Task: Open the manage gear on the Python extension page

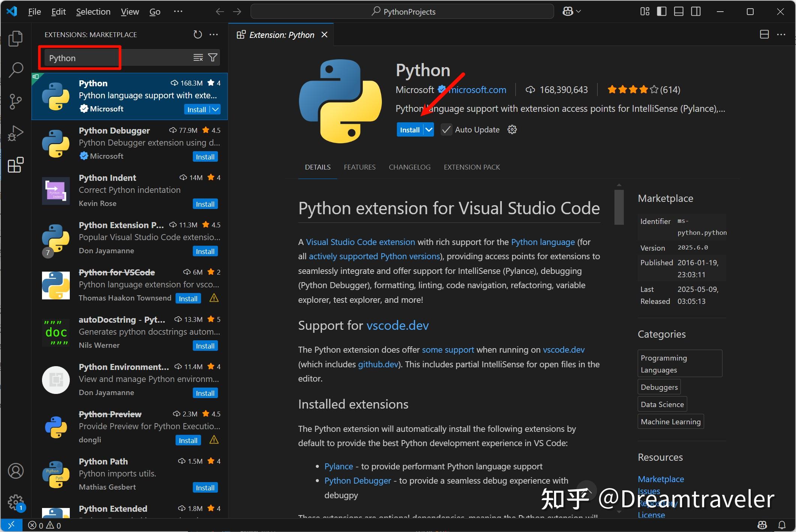Action: point(512,129)
